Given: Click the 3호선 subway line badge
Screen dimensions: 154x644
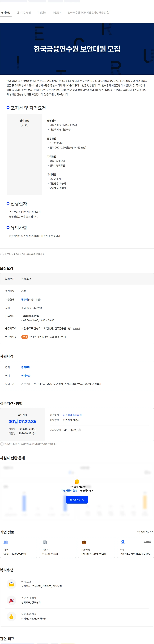Looking at the screenshot, I should tap(25, 337).
